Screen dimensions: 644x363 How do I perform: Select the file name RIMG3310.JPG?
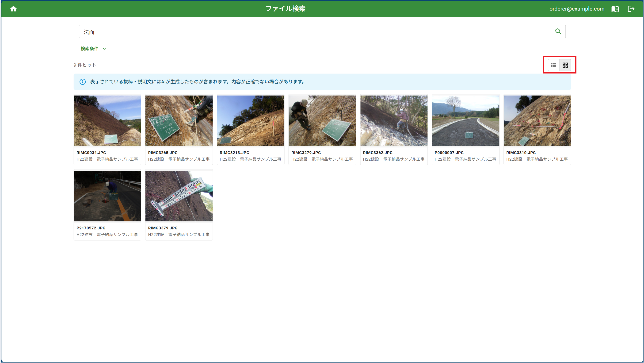click(x=521, y=153)
